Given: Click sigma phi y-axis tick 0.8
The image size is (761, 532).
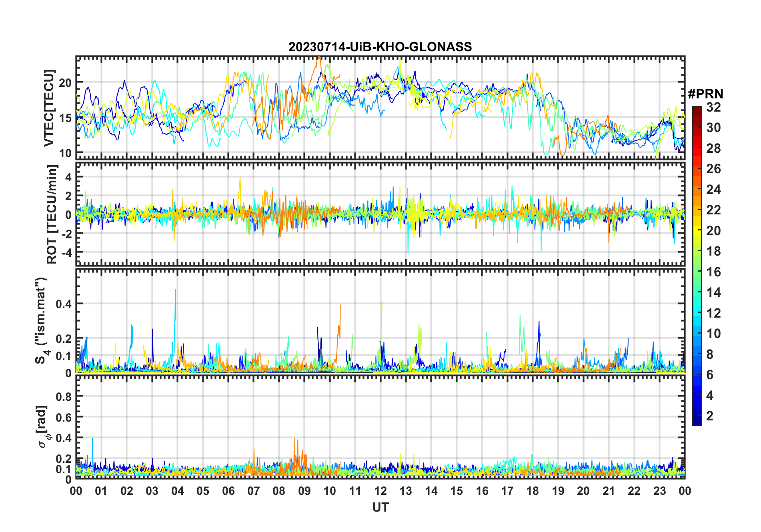Looking at the screenshot, I should [x=64, y=396].
